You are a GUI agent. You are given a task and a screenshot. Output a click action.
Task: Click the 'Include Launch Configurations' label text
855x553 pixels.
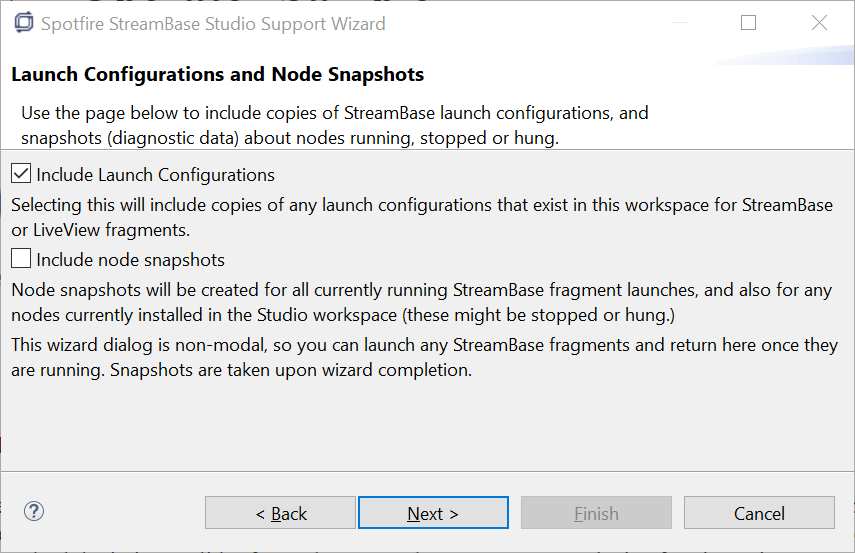155,175
